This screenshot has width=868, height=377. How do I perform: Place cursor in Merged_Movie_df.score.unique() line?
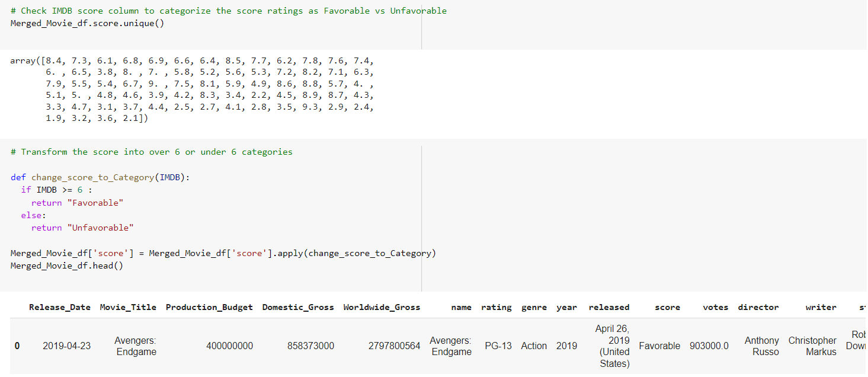coord(87,23)
